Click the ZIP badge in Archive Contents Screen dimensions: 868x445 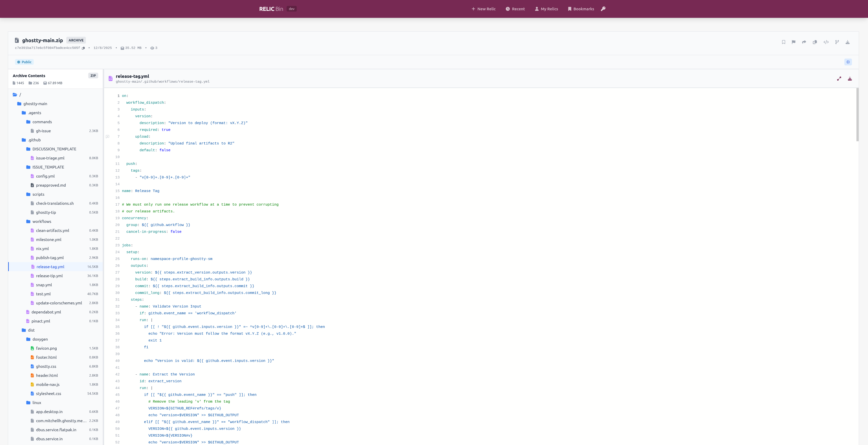point(93,76)
